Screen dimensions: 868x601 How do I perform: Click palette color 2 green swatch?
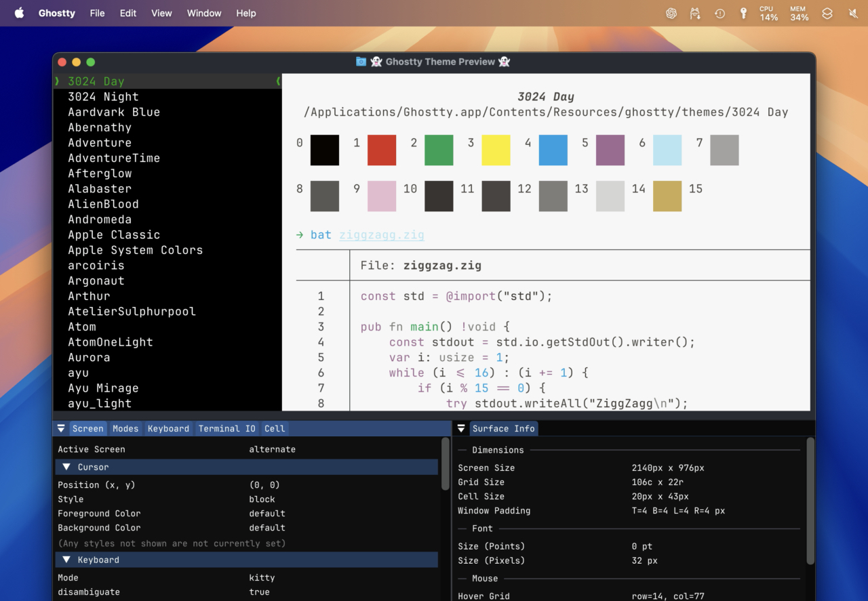pos(439,150)
